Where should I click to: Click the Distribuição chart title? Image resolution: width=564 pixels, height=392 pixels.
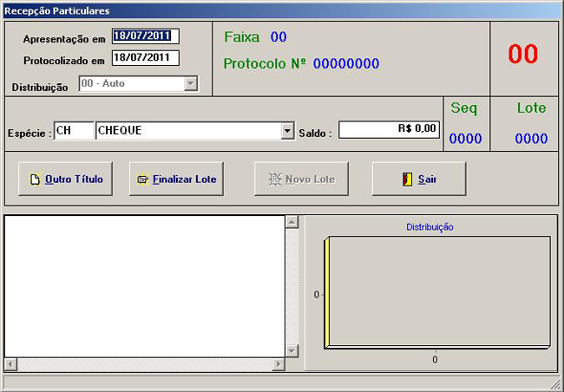click(430, 227)
